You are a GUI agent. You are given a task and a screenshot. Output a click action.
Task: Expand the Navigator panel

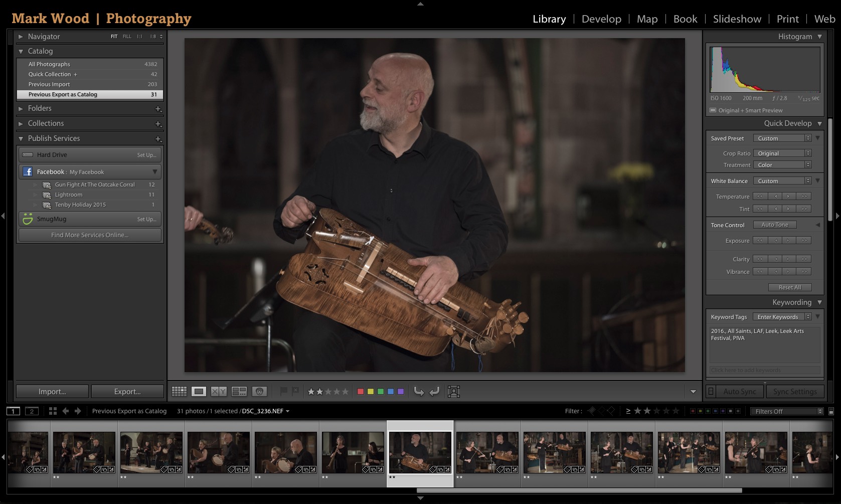click(21, 37)
